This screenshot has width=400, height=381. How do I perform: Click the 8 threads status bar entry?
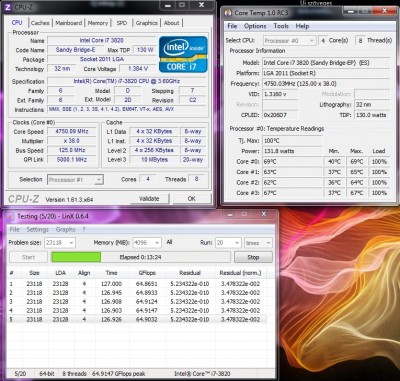pos(74,374)
